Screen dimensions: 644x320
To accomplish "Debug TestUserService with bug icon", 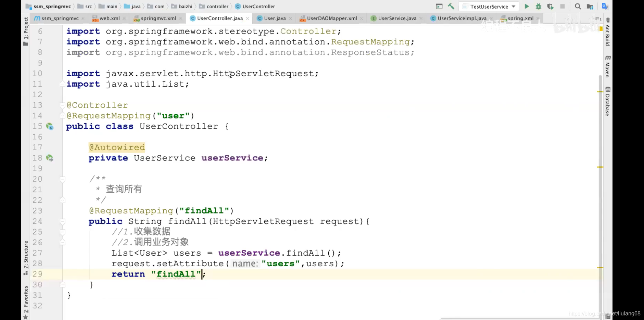I will coord(539,7).
